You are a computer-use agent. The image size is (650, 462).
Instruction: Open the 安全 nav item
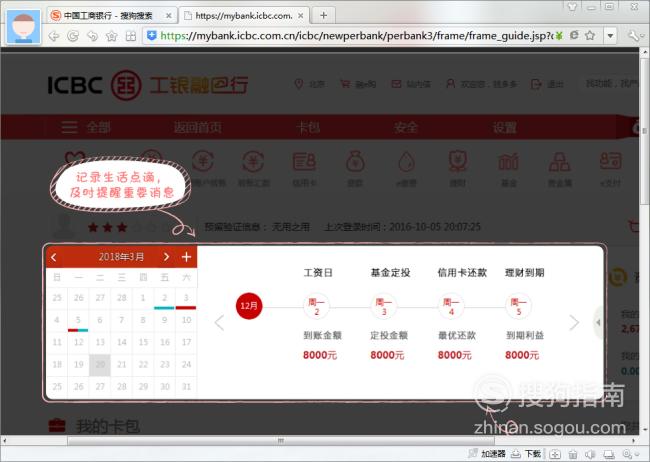click(x=405, y=127)
